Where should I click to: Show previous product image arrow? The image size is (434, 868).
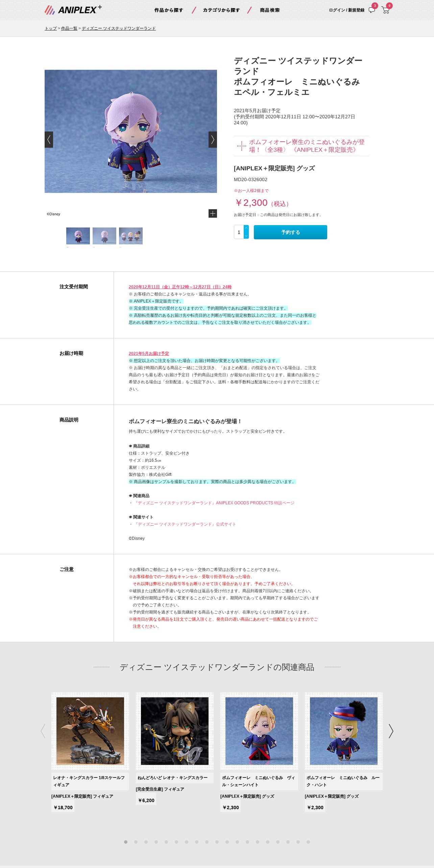[x=49, y=140]
